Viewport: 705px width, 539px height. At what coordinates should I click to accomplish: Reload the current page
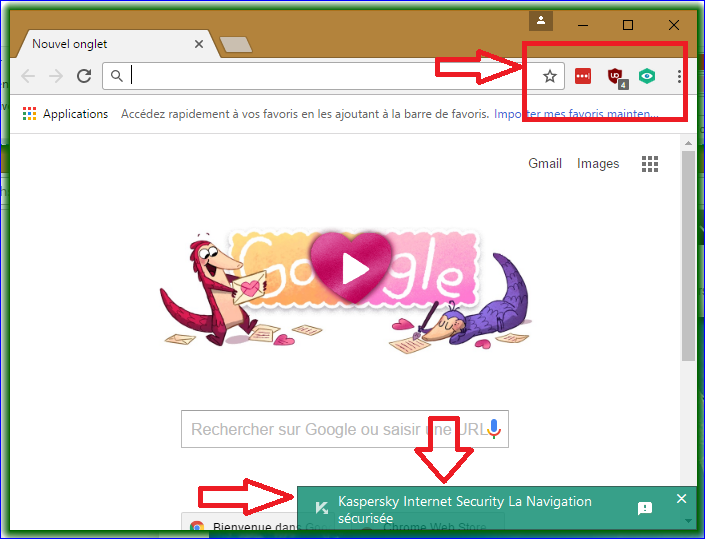coord(84,76)
